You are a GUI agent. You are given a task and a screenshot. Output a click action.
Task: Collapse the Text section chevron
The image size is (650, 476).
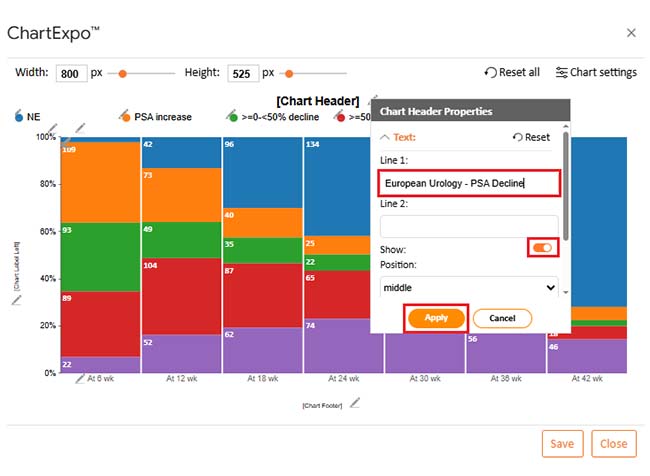click(385, 137)
